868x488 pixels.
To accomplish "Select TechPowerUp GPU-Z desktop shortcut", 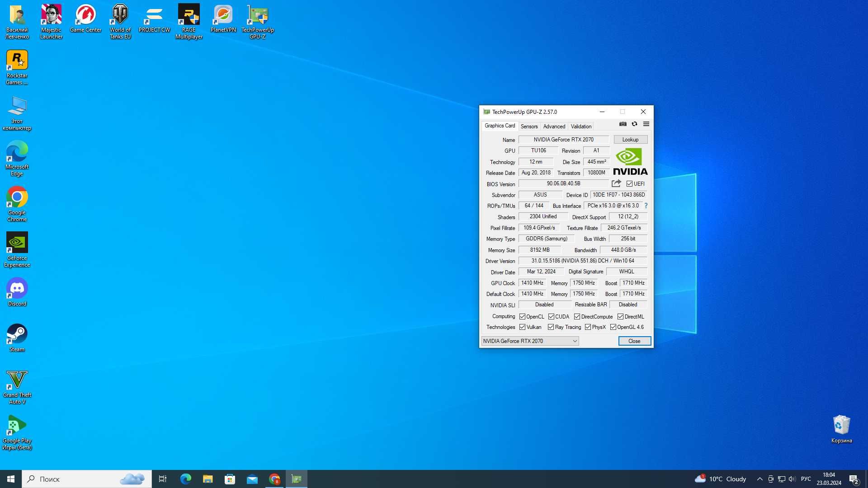I will click(257, 22).
